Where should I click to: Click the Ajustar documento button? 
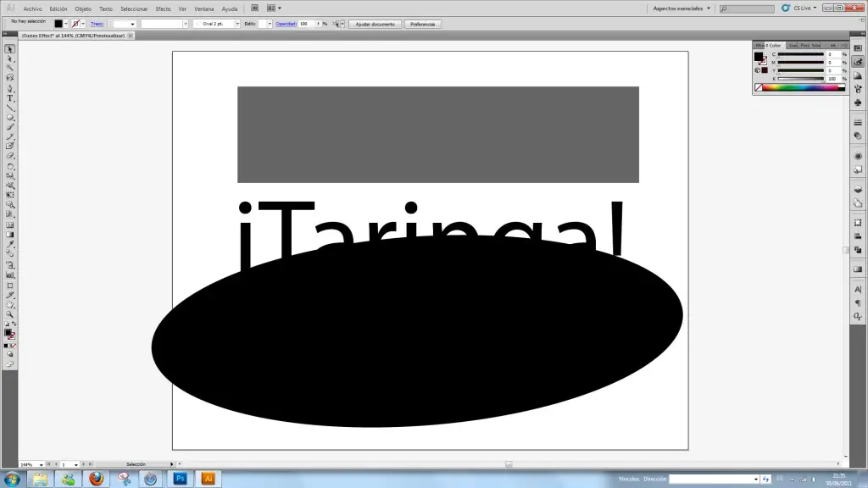tap(376, 25)
